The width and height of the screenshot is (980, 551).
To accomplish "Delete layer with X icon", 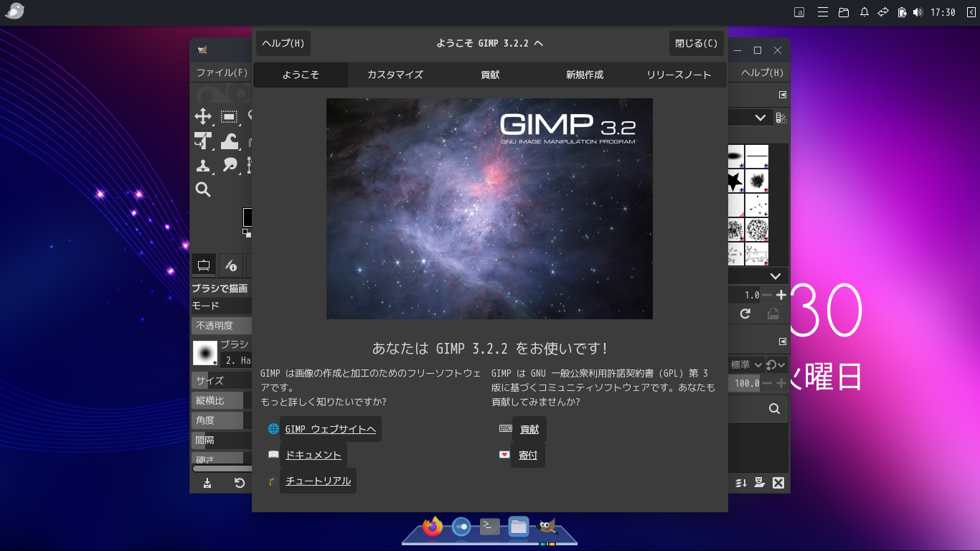I will [x=778, y=483].
